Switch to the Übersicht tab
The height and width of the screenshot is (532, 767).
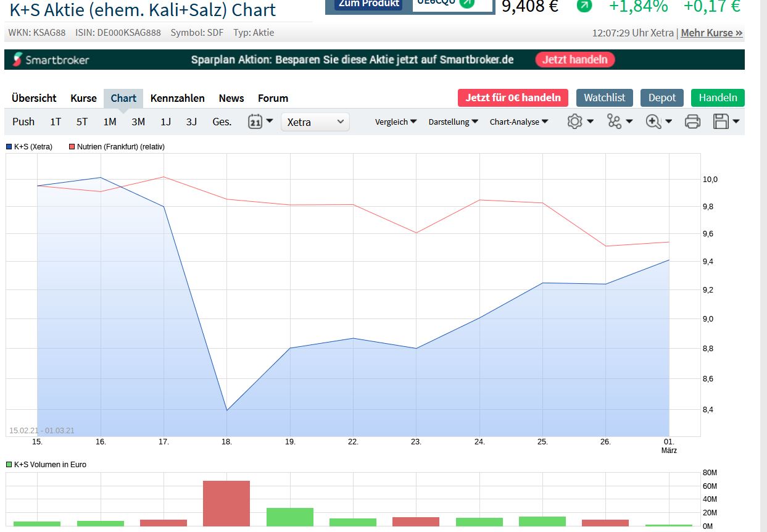34,98
